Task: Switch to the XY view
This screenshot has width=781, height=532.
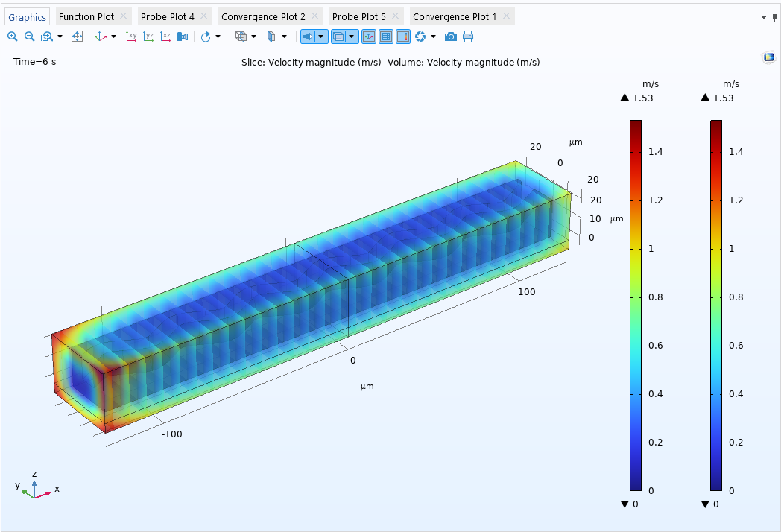Action: click(x=131, y=37)
